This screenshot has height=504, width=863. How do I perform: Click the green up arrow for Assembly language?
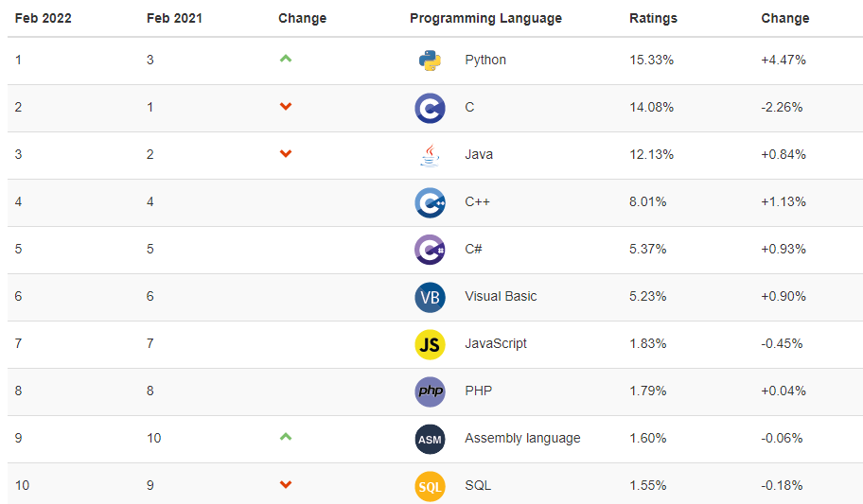pos(286,437)
